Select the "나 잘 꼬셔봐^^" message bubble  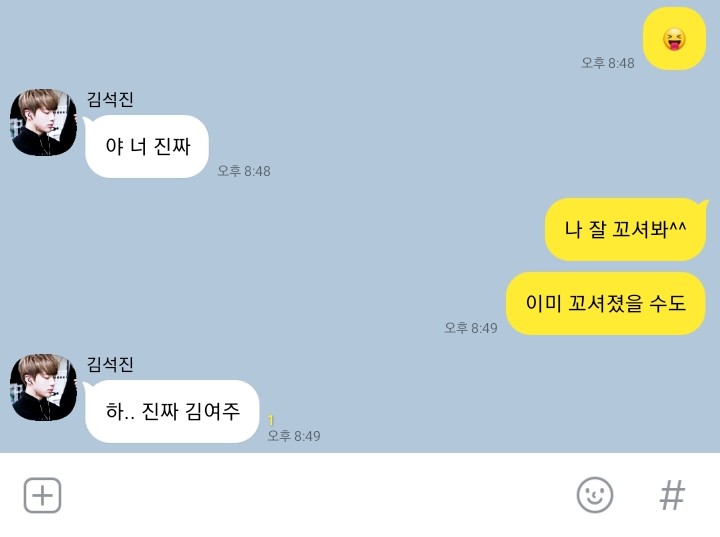[x=625, y=230]
